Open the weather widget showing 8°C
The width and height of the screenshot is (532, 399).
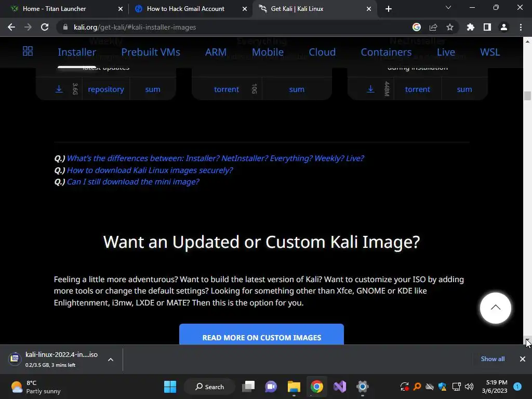coord(36,387)
